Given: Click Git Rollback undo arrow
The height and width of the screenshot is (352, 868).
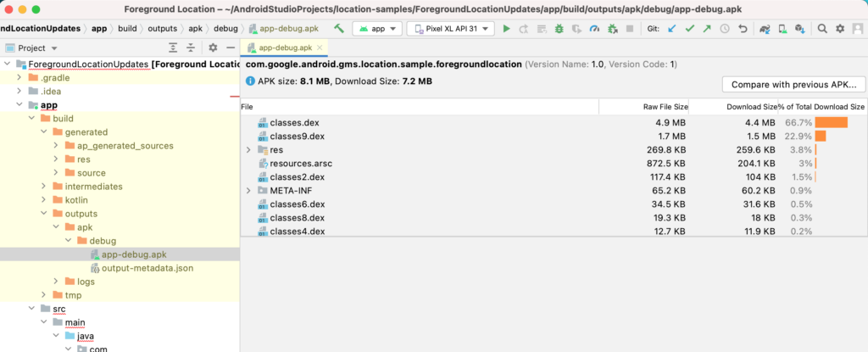Looking at the screenshot, I should point(743,29).
